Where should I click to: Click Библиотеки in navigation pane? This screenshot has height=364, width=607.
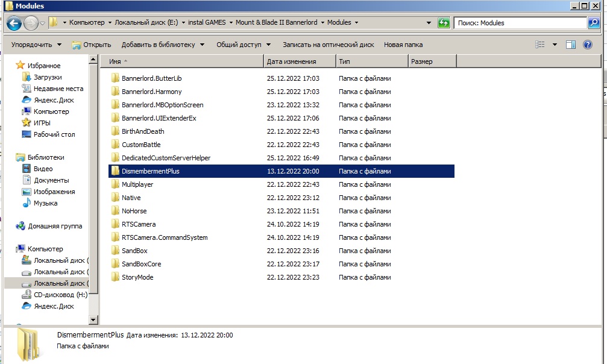(x=46, y=157)
